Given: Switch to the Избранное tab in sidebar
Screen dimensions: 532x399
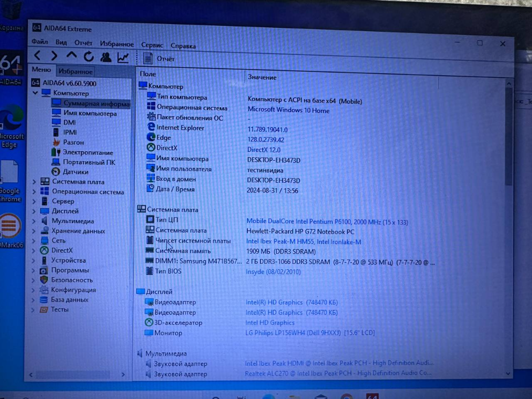Looking at the screenshot, I should tap(75, 71).
